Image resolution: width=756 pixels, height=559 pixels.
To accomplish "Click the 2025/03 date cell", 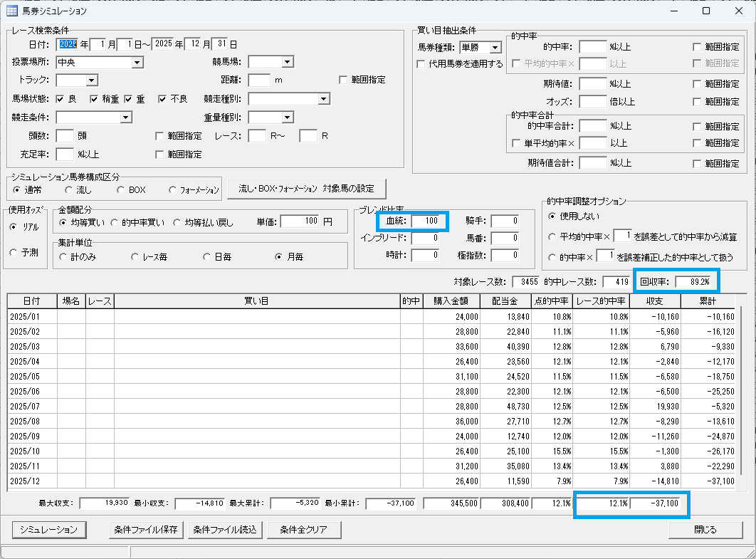I will pos(32,346).
